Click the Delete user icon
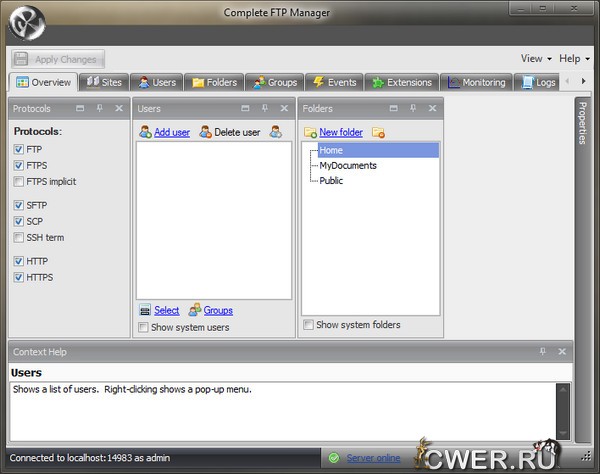600x474 pixels. coord(206,132)
